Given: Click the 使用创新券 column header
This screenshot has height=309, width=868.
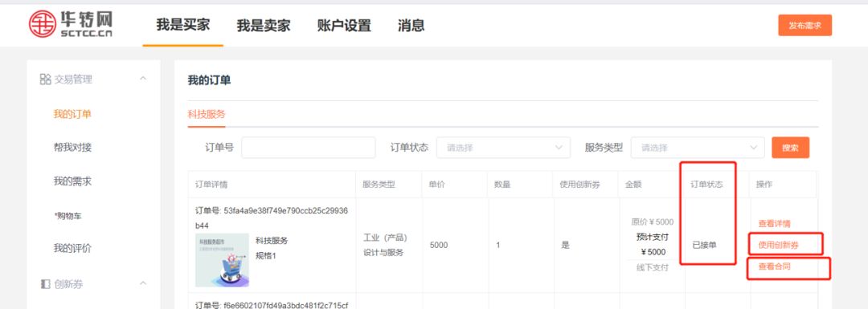Looking at the screenshot, I should [x=580, y=185].
